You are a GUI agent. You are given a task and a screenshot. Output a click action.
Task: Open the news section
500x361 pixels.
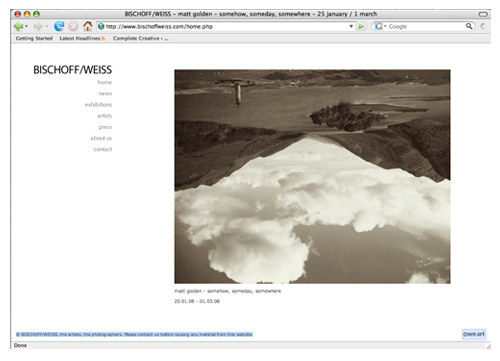(105, 94)
